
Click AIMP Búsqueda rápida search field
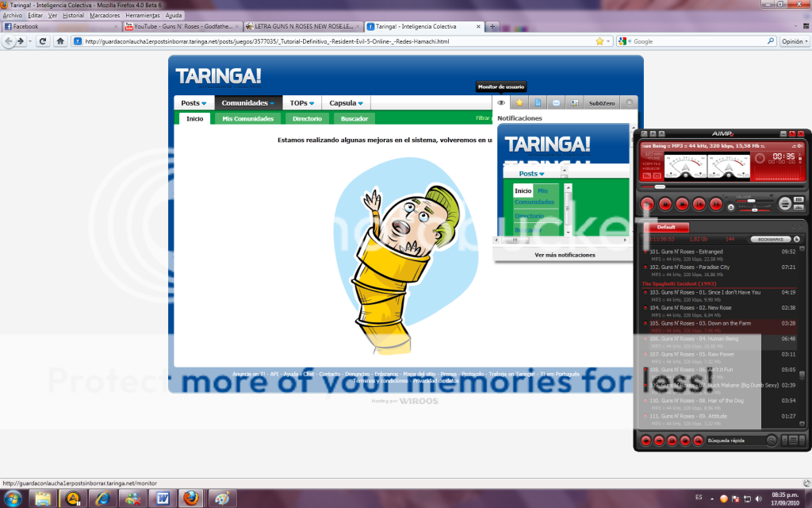click(x=735, y=441)
